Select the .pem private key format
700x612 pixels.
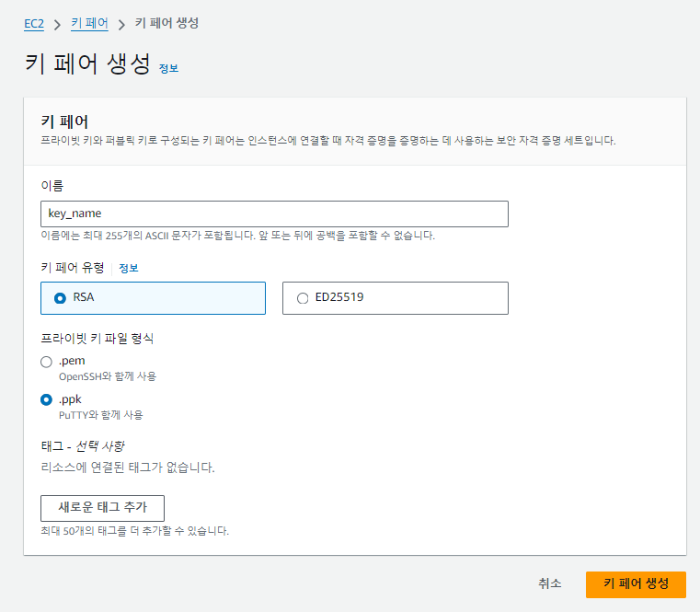(47, 362)
